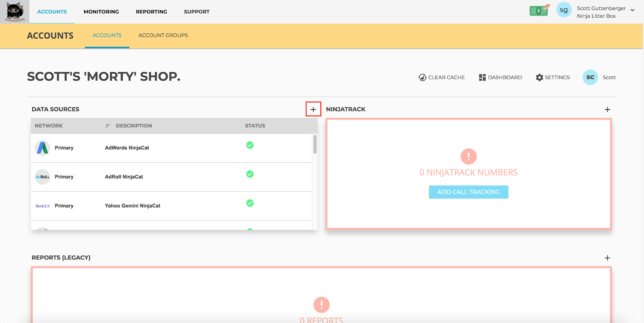Click the Yahoo network logo

click(x=42, y=206)
